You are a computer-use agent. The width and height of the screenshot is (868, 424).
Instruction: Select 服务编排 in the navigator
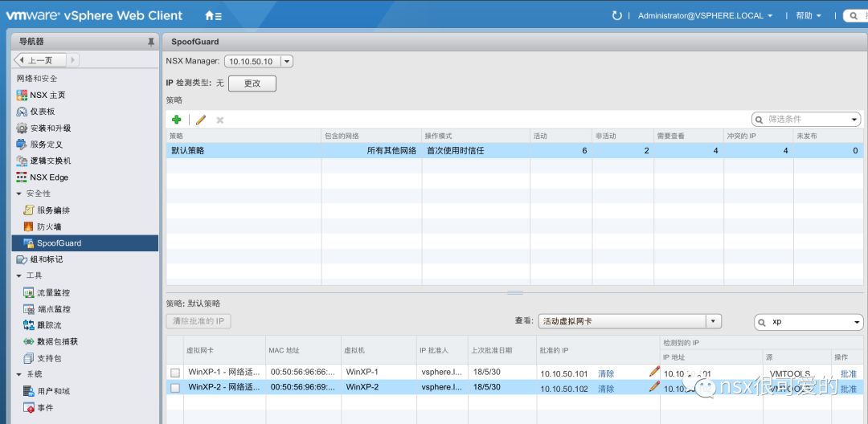tap(54, 210)
